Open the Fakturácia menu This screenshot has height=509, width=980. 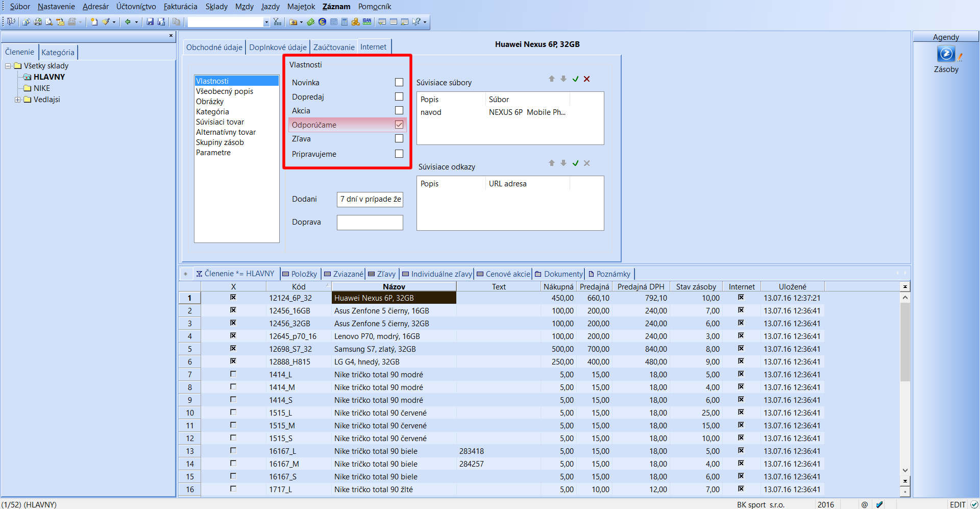(x=180, y=7)
